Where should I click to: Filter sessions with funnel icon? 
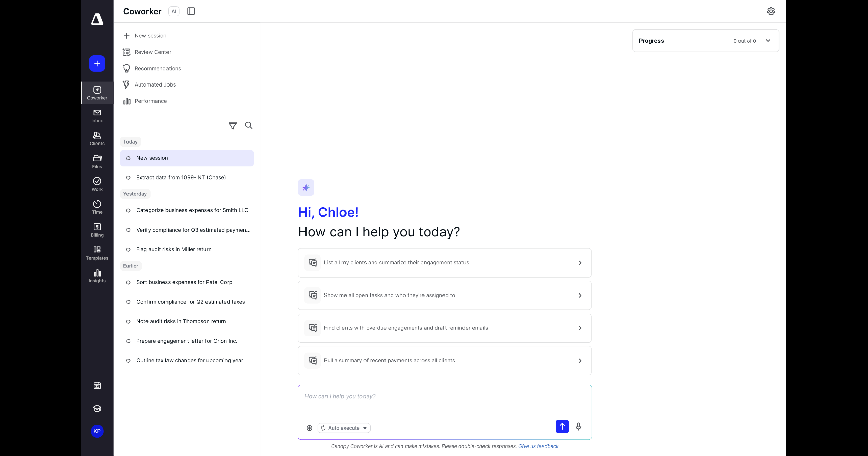233,126
